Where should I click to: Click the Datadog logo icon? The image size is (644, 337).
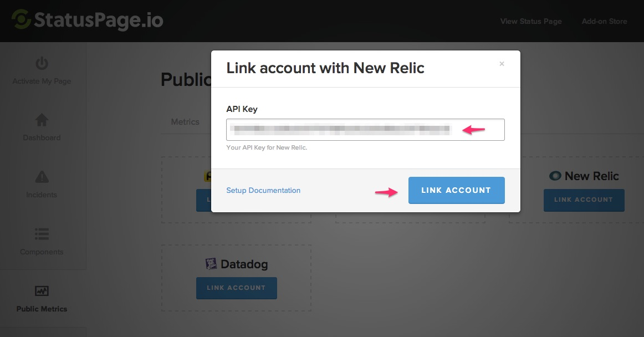[211, 264]
